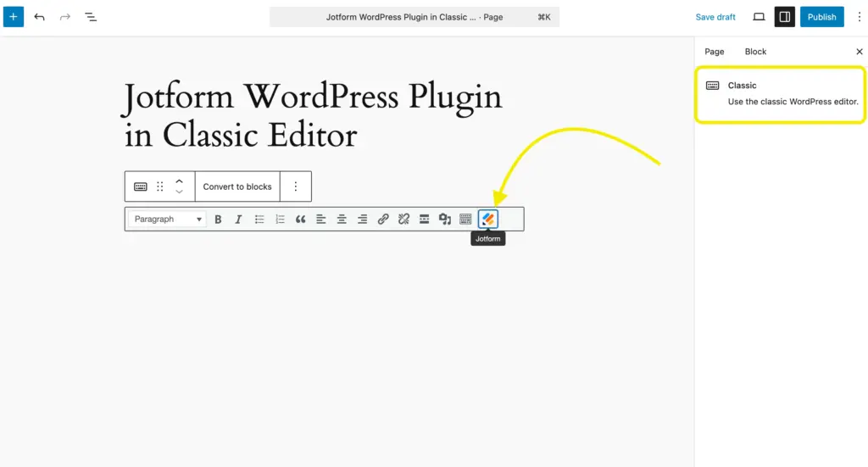Insert a bulleted list
Viewport: 868px width, 467px height.
[259, 220]
